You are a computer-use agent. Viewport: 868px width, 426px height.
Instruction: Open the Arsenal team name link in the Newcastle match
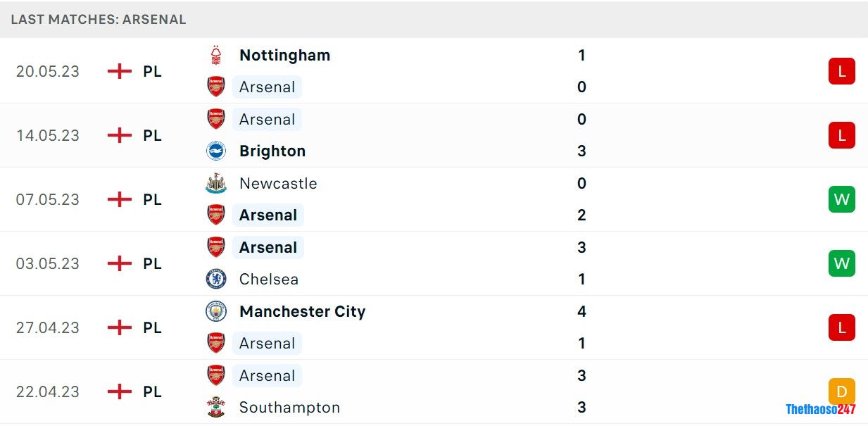[x=268, y=215]
